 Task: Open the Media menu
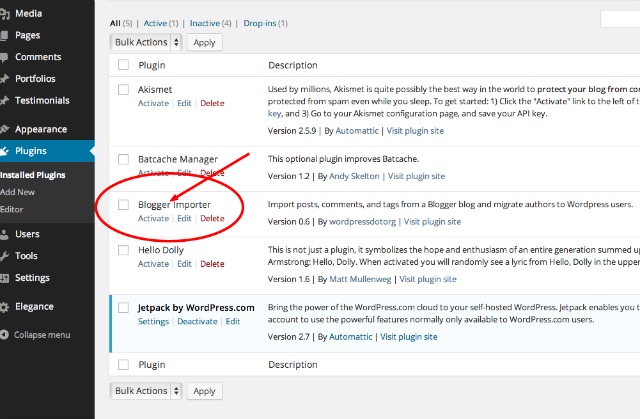29,13
